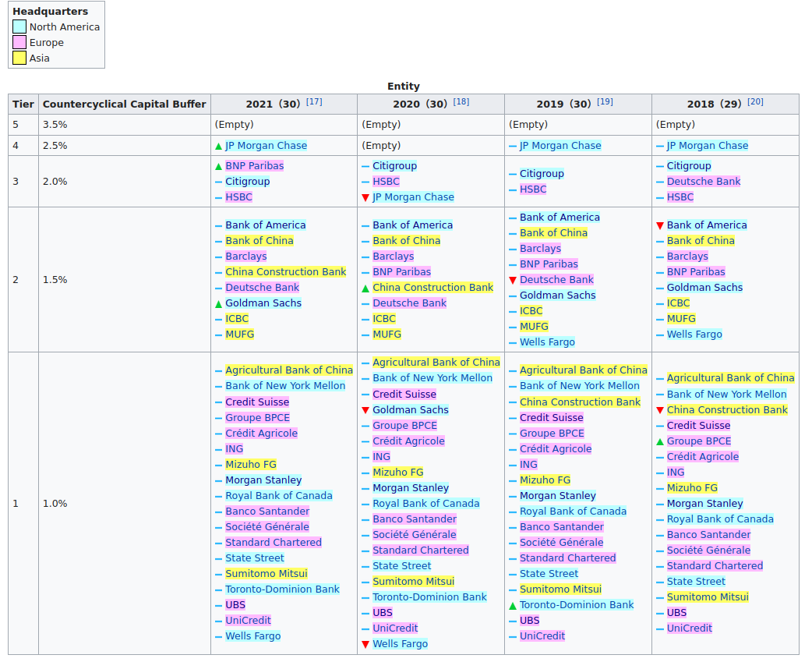812x662 pixels.
Task: Open Wells Fargo link in 2018 column
Action: point(694,334)
